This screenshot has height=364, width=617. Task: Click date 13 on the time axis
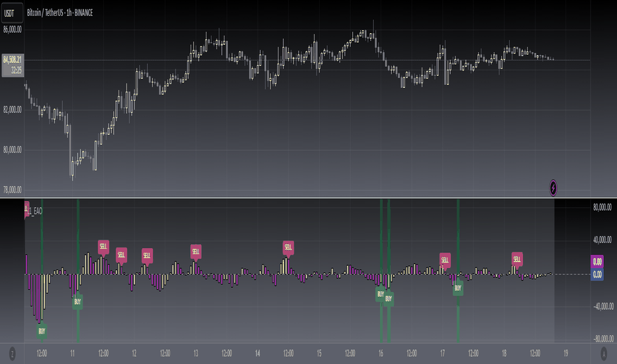(x=195, y=353)
